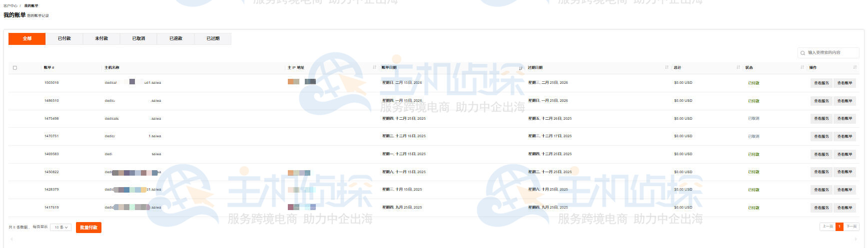Click 查看账单 for invoice 1417619
The width and height of the screenshot is (868, 248).
point(845,208)
